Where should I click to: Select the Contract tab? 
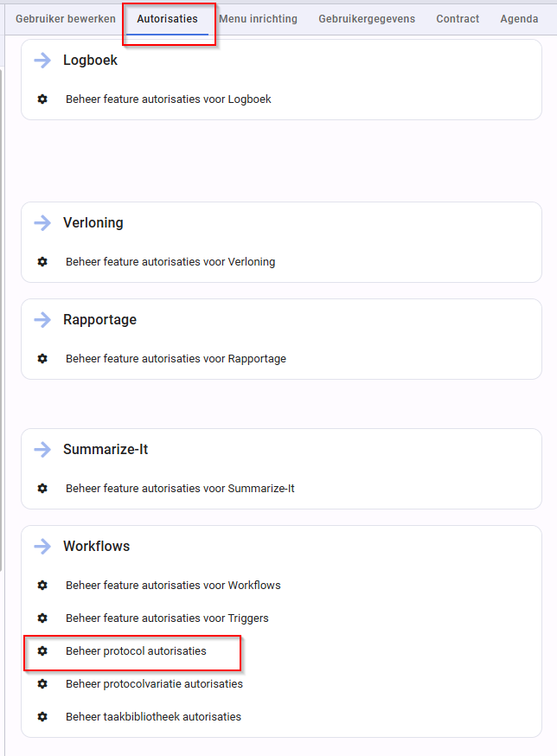[458, 19]
